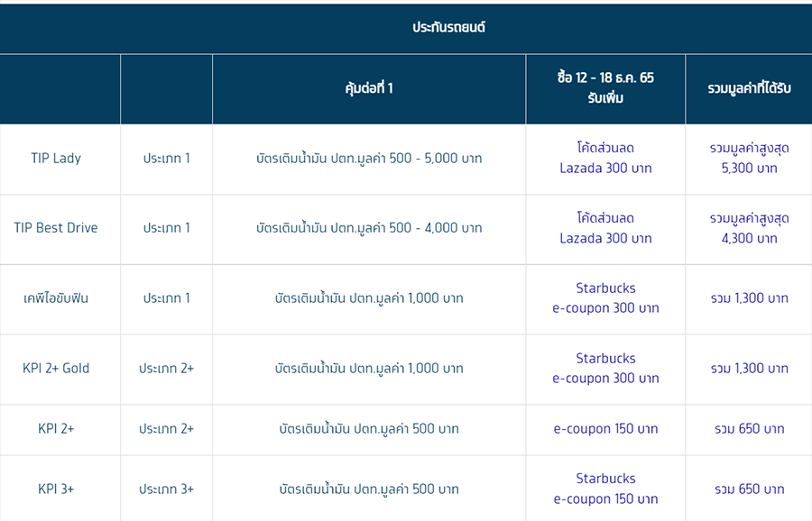Click the คุ้มต่อที่ 1 column header
The image size is (812, 521).
[368, 88]
